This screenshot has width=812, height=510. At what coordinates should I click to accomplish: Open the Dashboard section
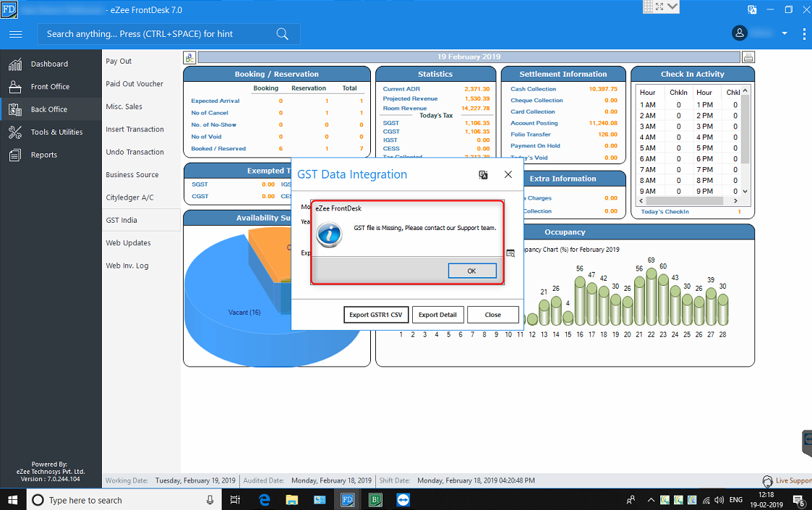click(x=49, y=64)
